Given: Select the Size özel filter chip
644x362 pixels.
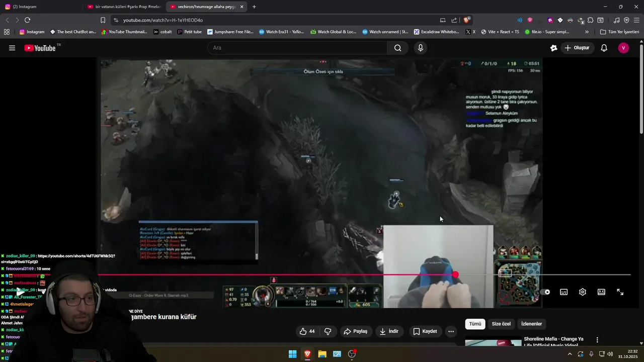Looking at the screenshot, I should (501, 324).
